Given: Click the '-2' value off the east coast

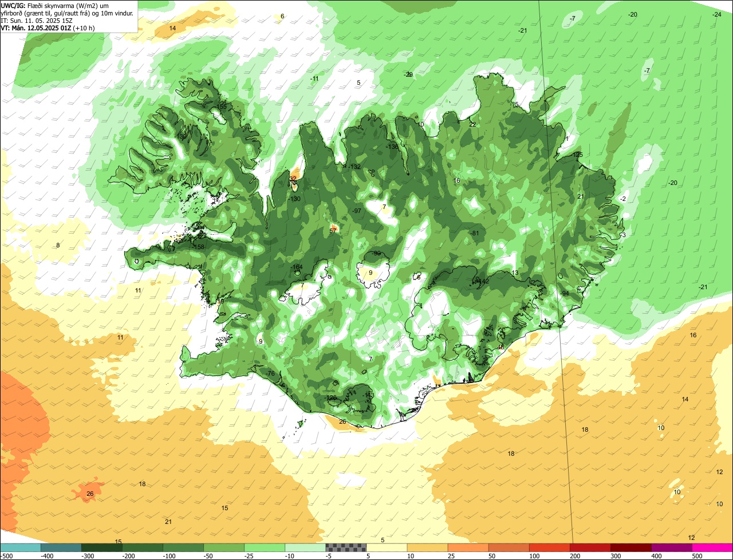Looking at the screenshot, I should pos(622,199).
